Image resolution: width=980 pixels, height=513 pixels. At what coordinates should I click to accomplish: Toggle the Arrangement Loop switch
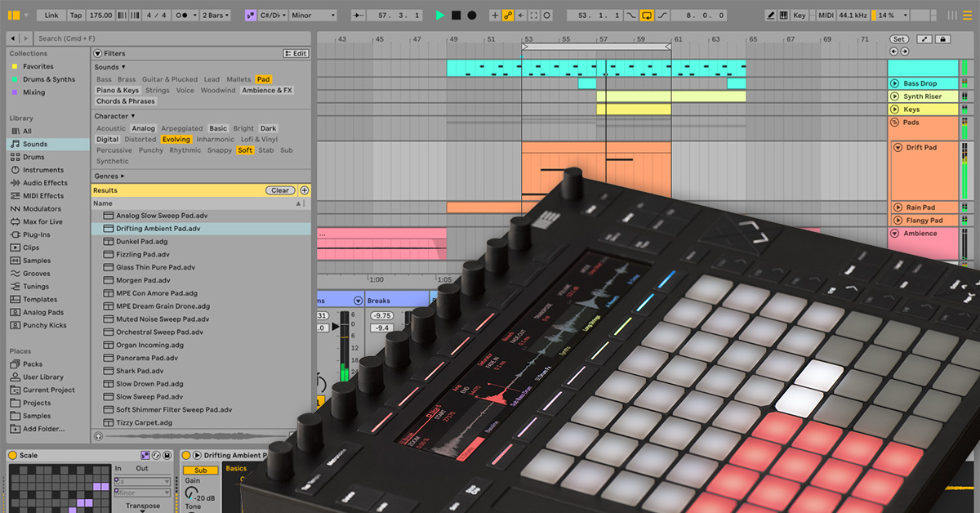[647, 15]
